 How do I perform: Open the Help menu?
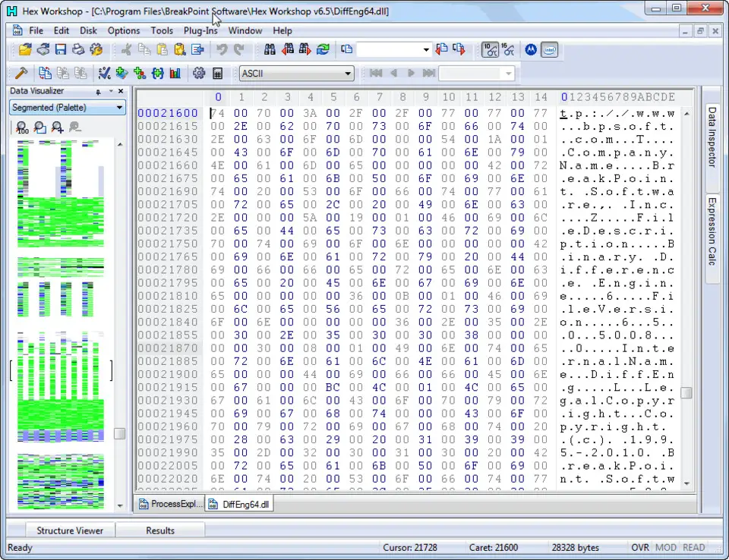[x=282, y=30]
